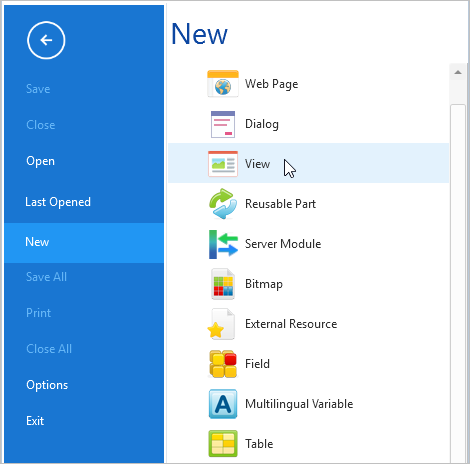Click the Web Page globe icon

pos(223,84)
